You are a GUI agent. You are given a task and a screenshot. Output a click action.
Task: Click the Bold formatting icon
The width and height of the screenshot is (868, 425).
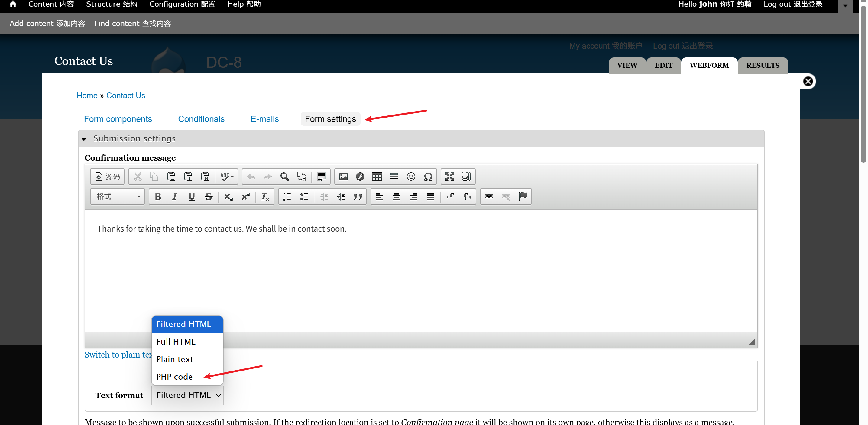pyautogui.click(x=158, y=196)
